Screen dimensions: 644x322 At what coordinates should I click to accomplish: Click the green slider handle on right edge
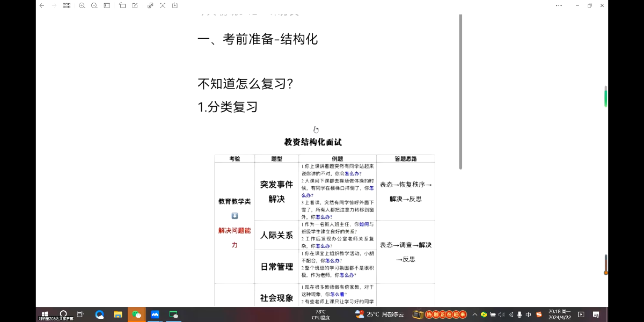pos(606,98)
